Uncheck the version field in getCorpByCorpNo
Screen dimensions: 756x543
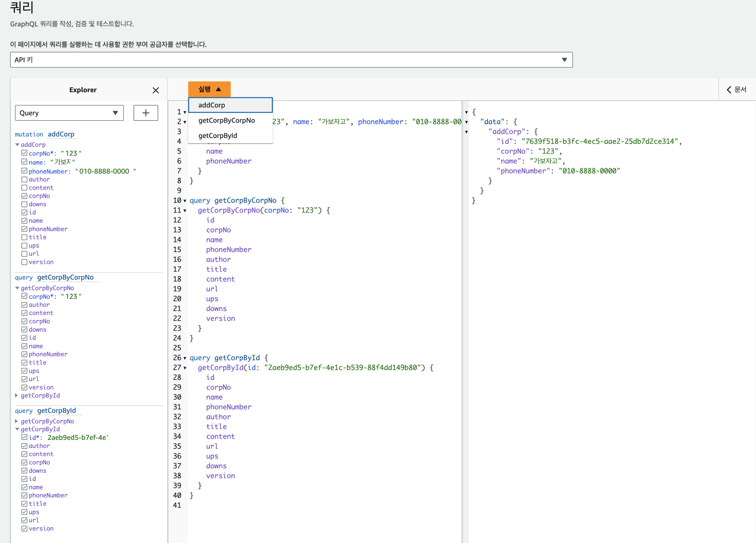pos(24,387)
